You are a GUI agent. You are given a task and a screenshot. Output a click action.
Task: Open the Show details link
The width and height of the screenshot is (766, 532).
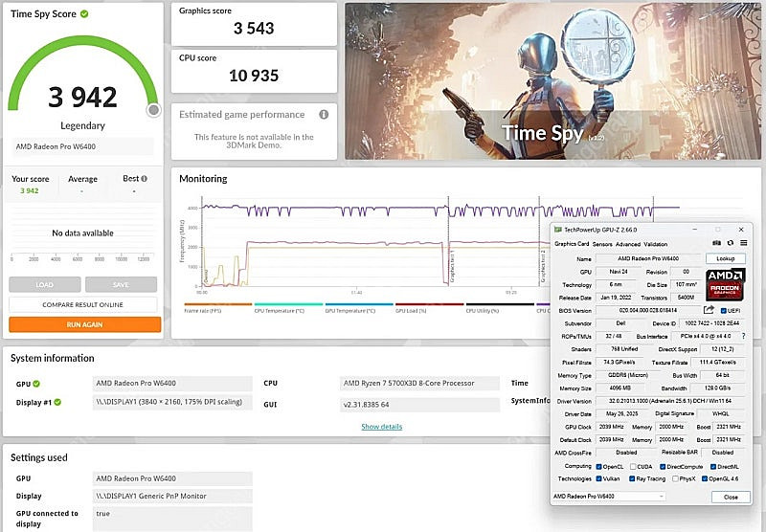tap(381, 427)
